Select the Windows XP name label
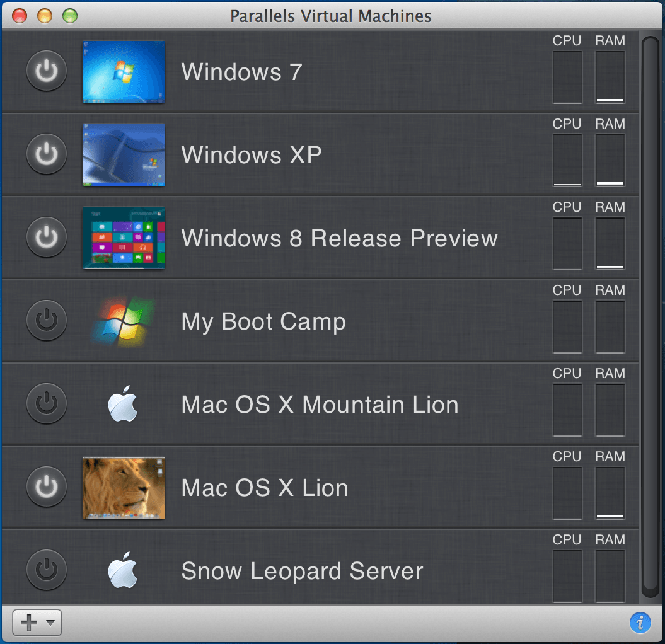Image resolution: width=665 pixels, height=644 pixels. tap(252, 155)
